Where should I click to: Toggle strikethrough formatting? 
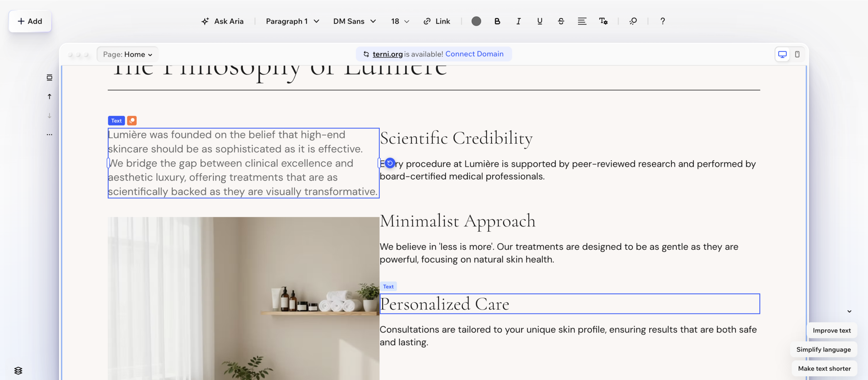[x=561, y=21]
